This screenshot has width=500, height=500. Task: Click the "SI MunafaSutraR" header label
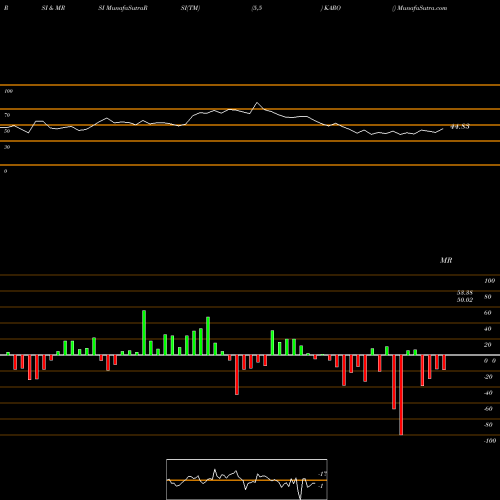123,8
